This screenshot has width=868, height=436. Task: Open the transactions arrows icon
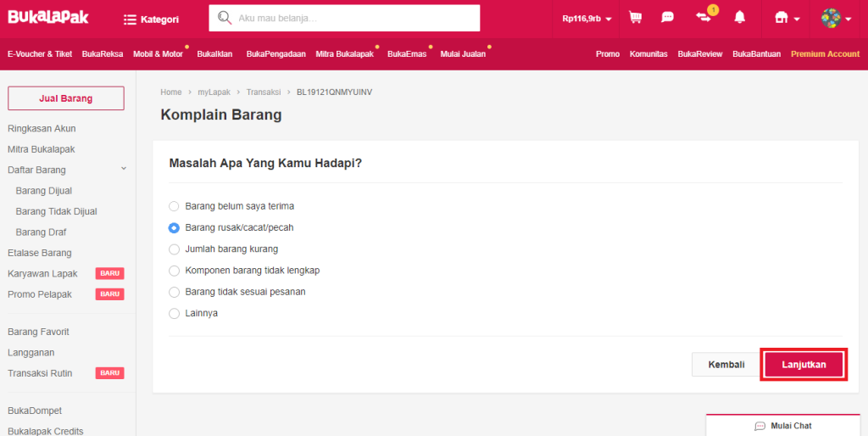tap(704, 18)
